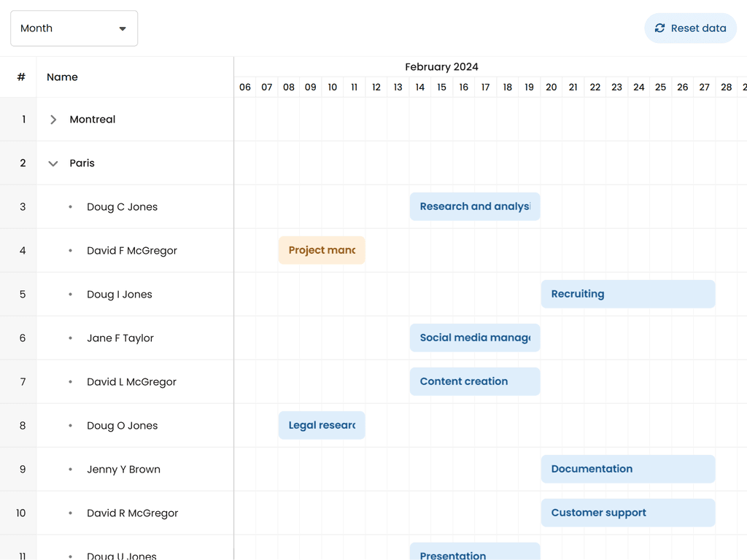Click on Jane F Taylor's name
Viewport: 747px width, 560px height.
(120, 338)
